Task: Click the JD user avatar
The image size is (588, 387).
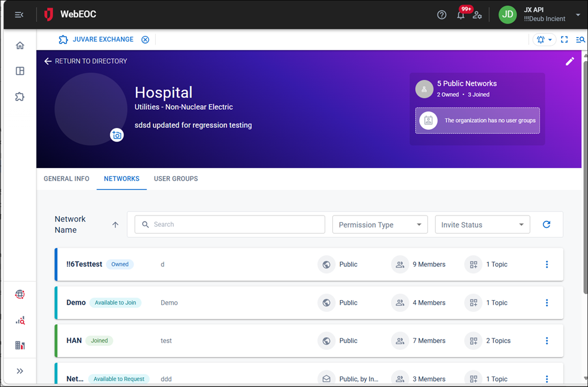Action: [507, 15]
